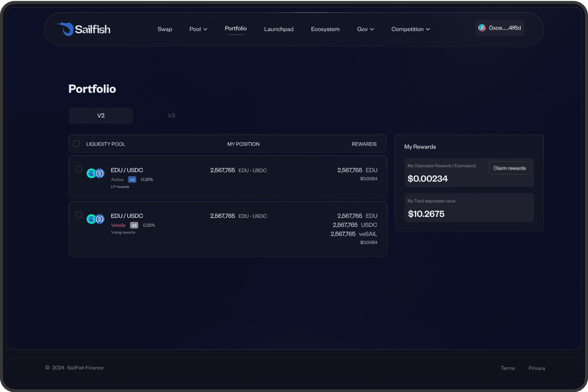Click the USDC token icon in first pool row
Image resolution: width=588 pixels, height=392 pixels.
(x=100, y=173)
